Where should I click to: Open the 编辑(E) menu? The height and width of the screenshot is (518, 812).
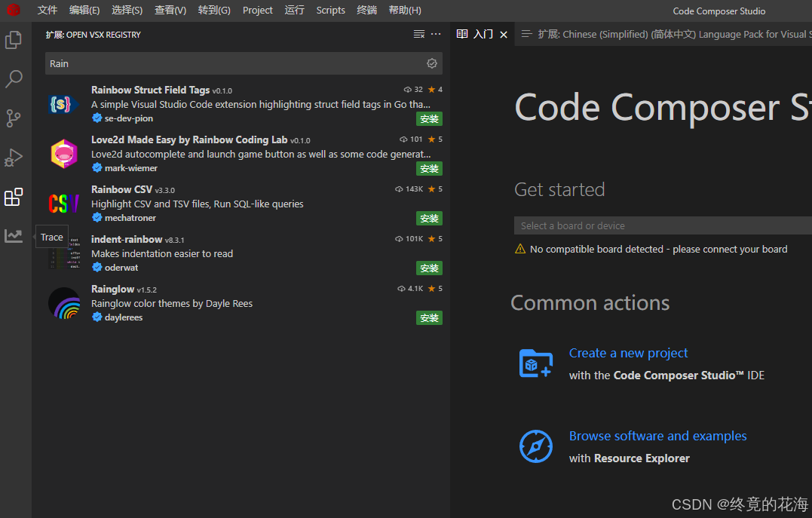[84, 10]
